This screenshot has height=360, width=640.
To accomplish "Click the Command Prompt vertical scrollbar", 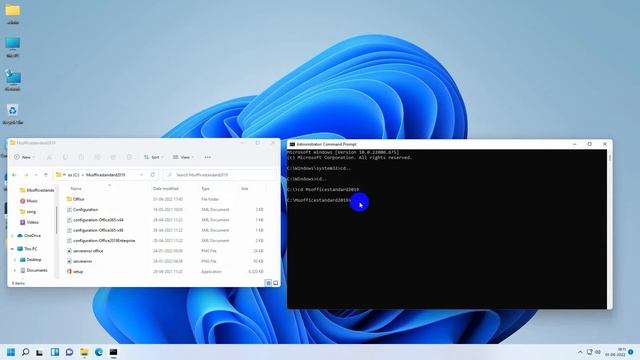I will (609, 229).
